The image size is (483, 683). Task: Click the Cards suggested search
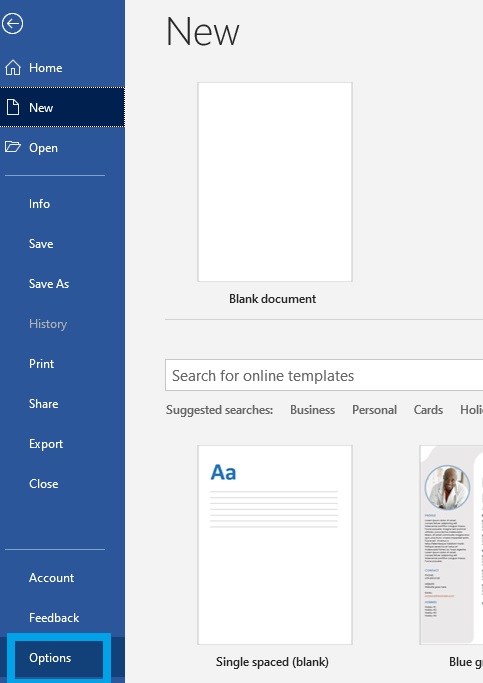coord(428,410)
